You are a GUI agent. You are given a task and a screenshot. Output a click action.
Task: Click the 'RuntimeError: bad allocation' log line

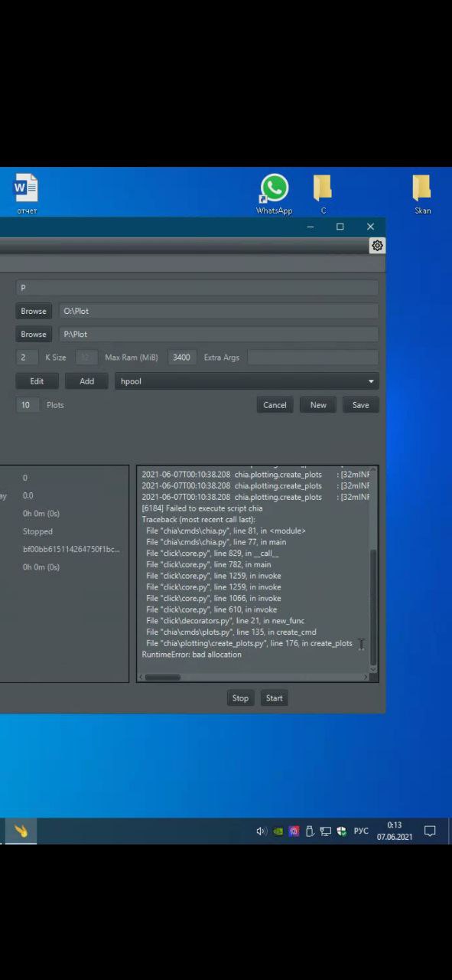pos(191,655)
